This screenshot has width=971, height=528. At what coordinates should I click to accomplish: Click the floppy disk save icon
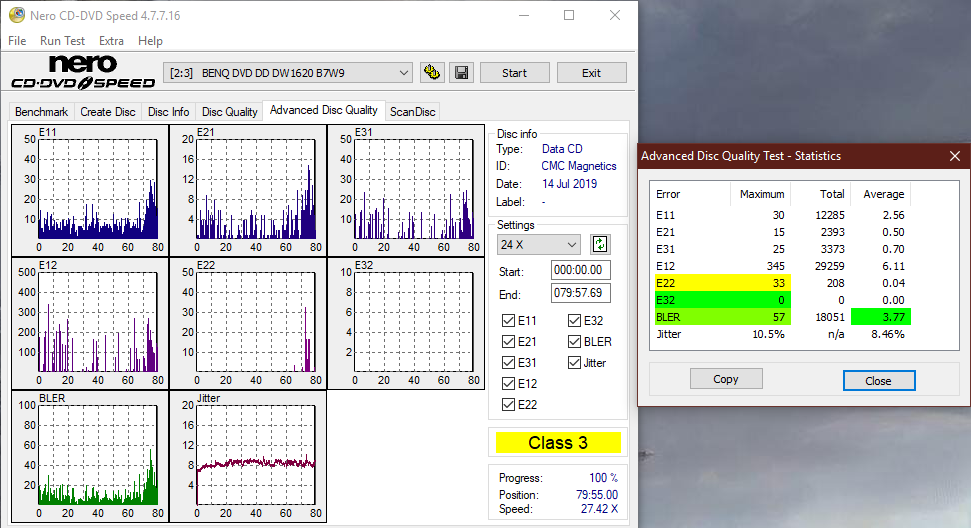[x=461, y=72]
